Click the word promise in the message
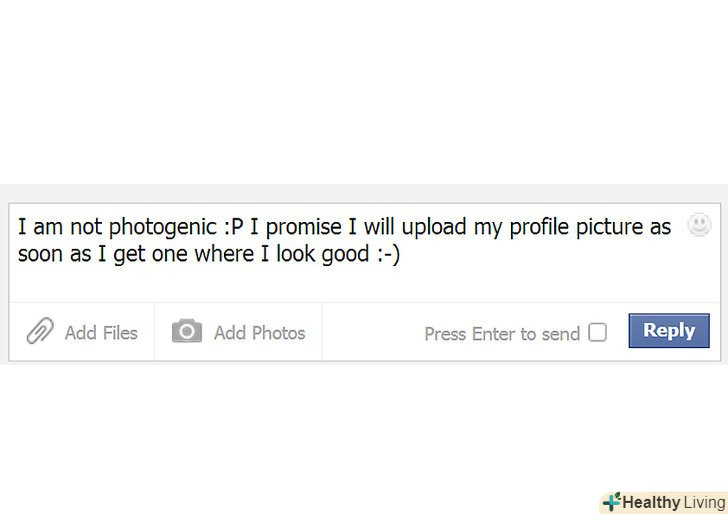Screen dimensions: 728x514 pyautogui.click(x=304, y=228)
